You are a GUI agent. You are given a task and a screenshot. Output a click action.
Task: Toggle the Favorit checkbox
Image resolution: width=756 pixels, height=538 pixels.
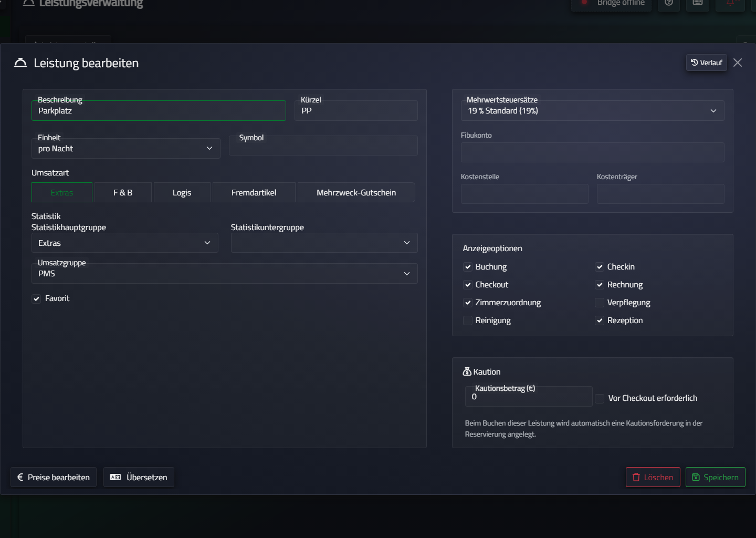click(36, 298)
